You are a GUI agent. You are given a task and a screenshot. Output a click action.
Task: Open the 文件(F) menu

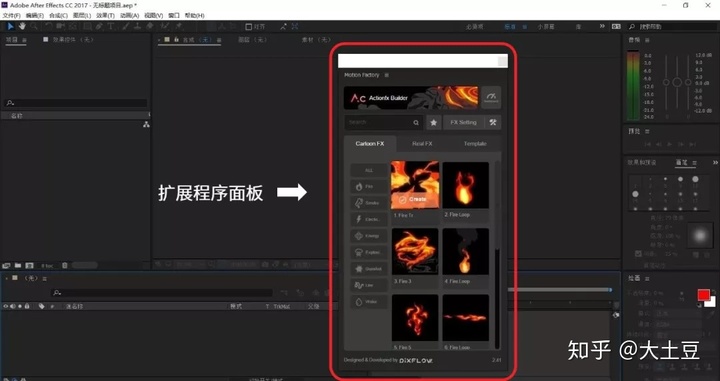point(11,15)
